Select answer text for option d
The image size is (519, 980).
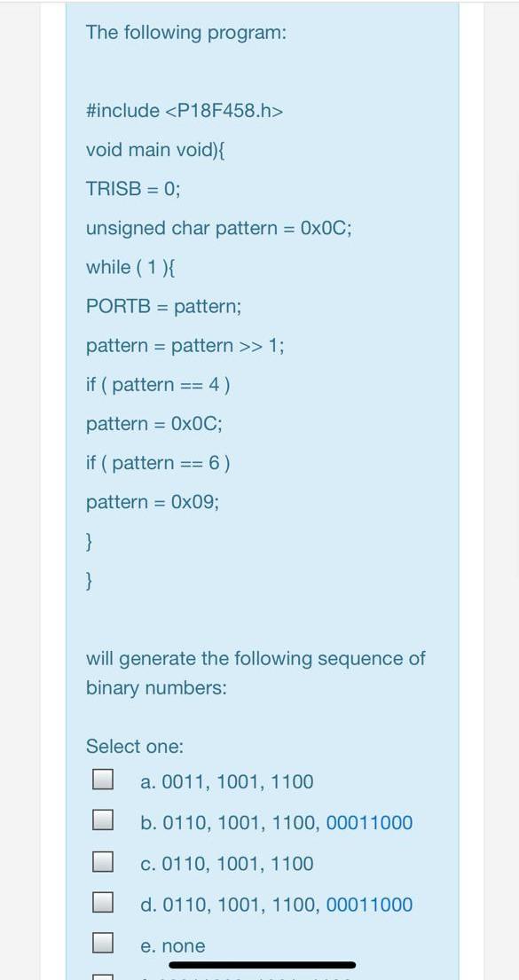coord(275,905)
